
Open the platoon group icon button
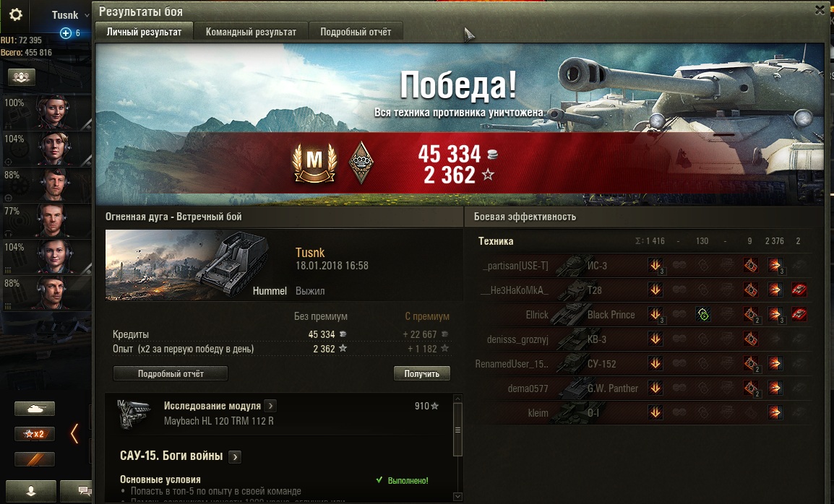pyautogui.click(x=21, y=77)
